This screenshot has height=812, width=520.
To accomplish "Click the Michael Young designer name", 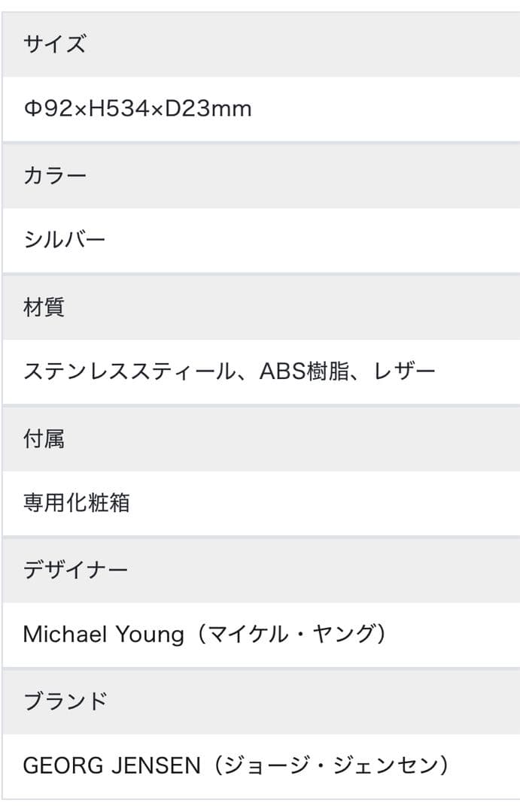I will [x=103, y=635].
